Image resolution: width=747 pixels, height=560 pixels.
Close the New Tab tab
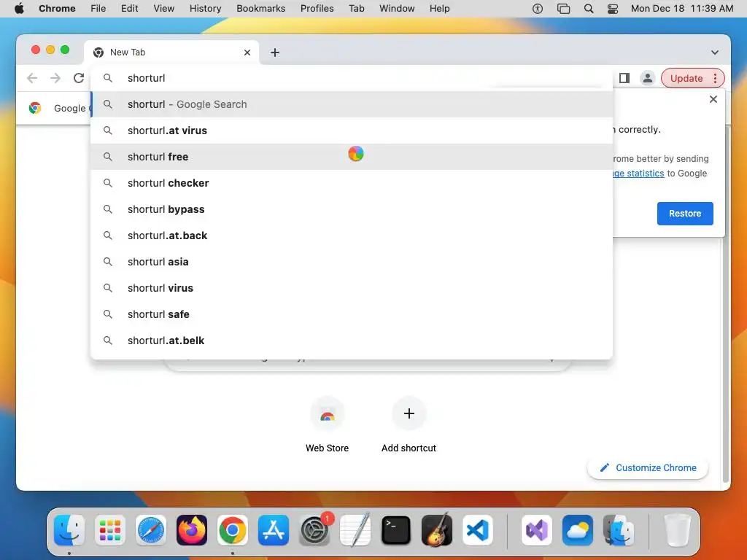pos(247,52)
